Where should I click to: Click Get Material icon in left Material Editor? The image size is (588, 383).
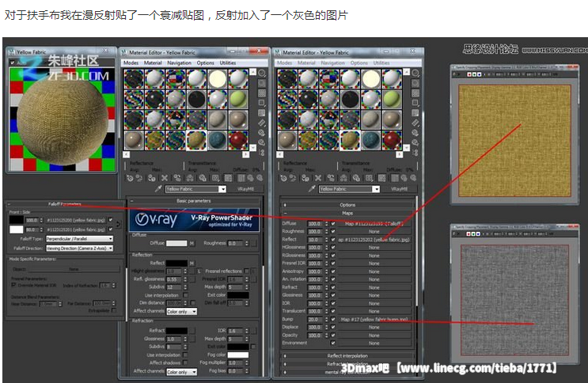point(130,178)
